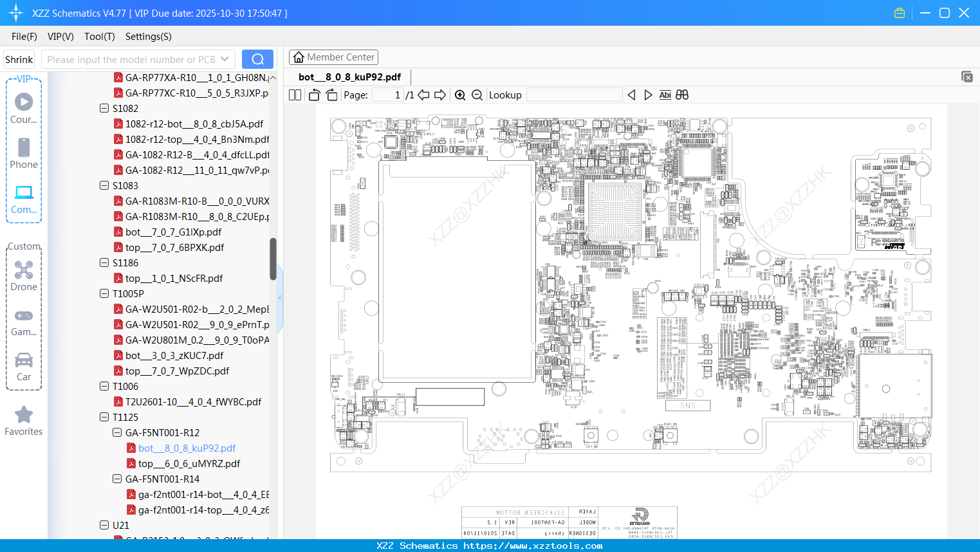Open the ga-f2nt001-r14-bot pdf file
Image resolution: width=980 pixels, height=552 pixels.
(203, 494)
